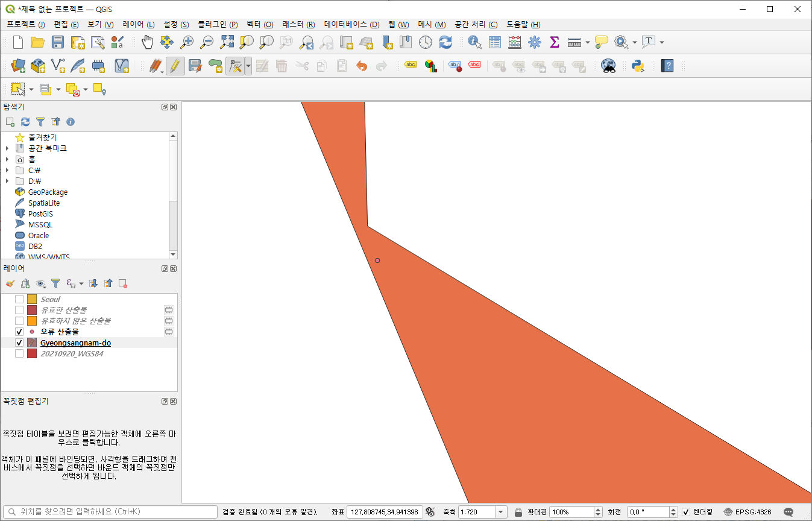Open the 래스터 menu
The image size is (812, 521).
[298, 25]
